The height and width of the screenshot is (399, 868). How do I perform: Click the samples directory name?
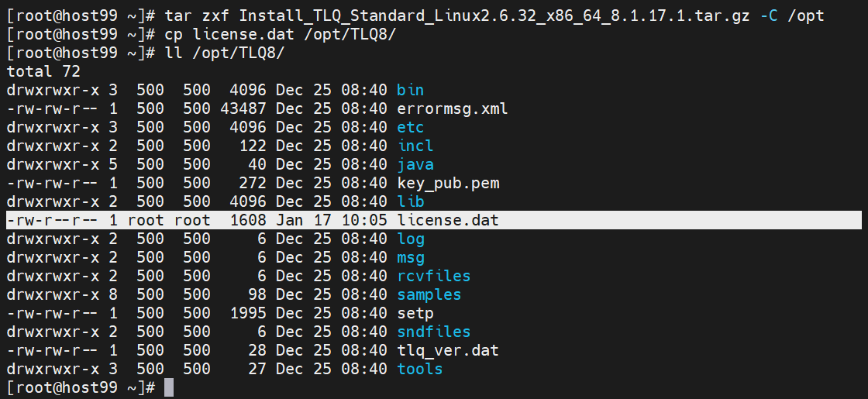[x=429, y=294]
